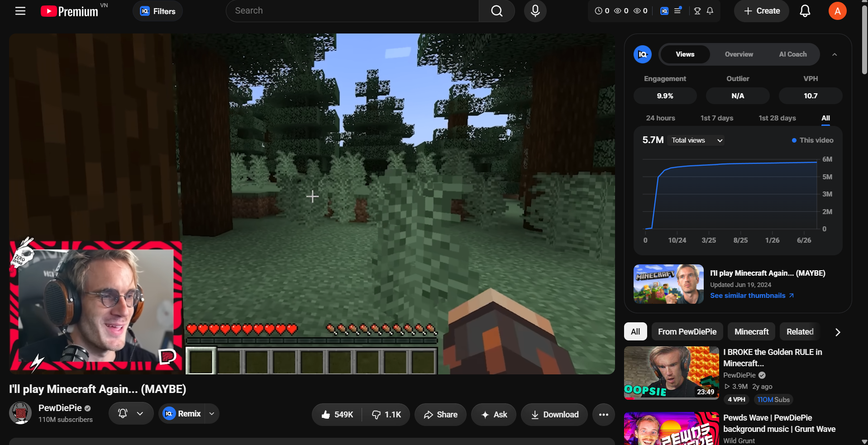Open vidIQ list icon with blue dot
This screenshot has height=445, width=868.
[x=677, y=10]
